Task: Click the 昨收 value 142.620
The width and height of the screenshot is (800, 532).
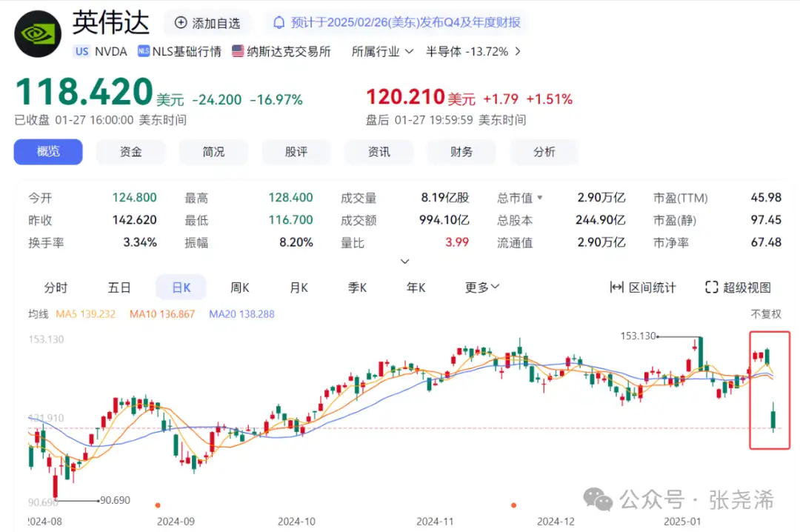Action: point(134,220)
